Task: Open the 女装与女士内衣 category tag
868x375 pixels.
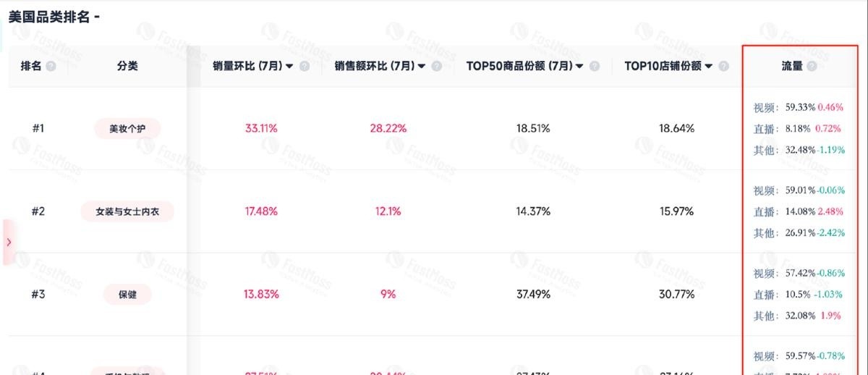Action: (127, 211)
